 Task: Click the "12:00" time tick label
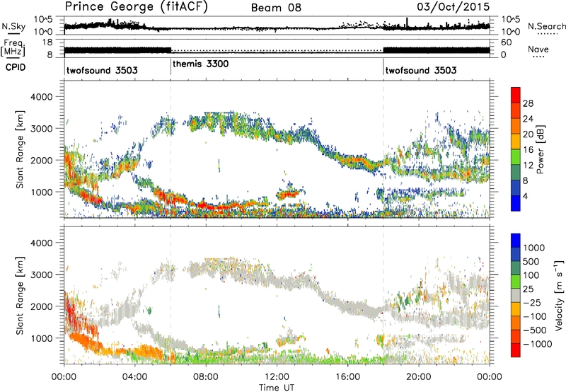(x=277, y=377)
